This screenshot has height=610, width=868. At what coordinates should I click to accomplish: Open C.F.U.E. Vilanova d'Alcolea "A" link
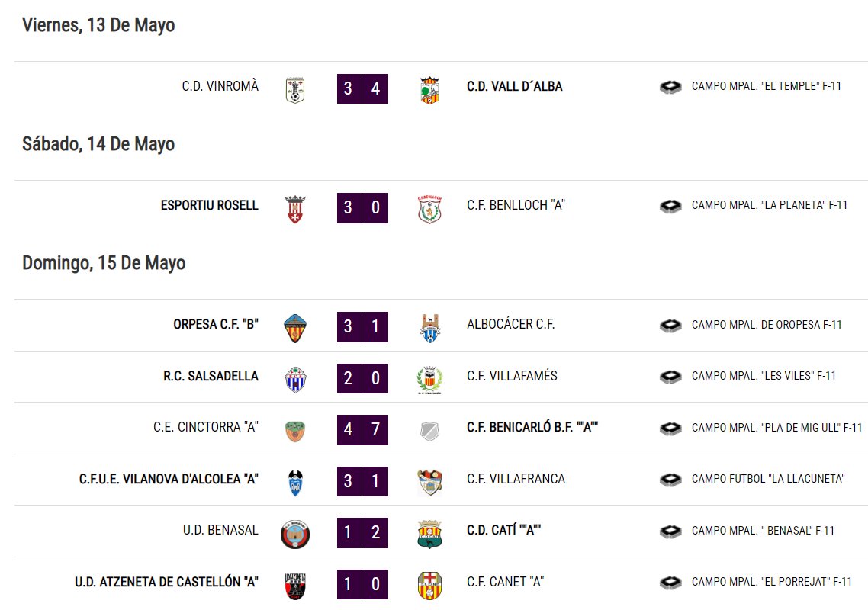(x=169, y=479)
